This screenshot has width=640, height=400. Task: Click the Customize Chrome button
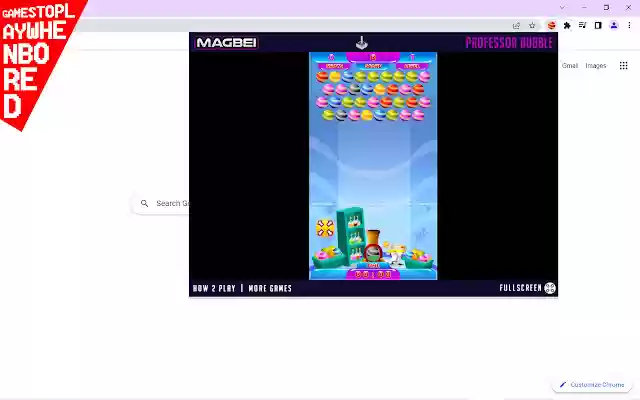pyautogui.click(x=592, y=384)
